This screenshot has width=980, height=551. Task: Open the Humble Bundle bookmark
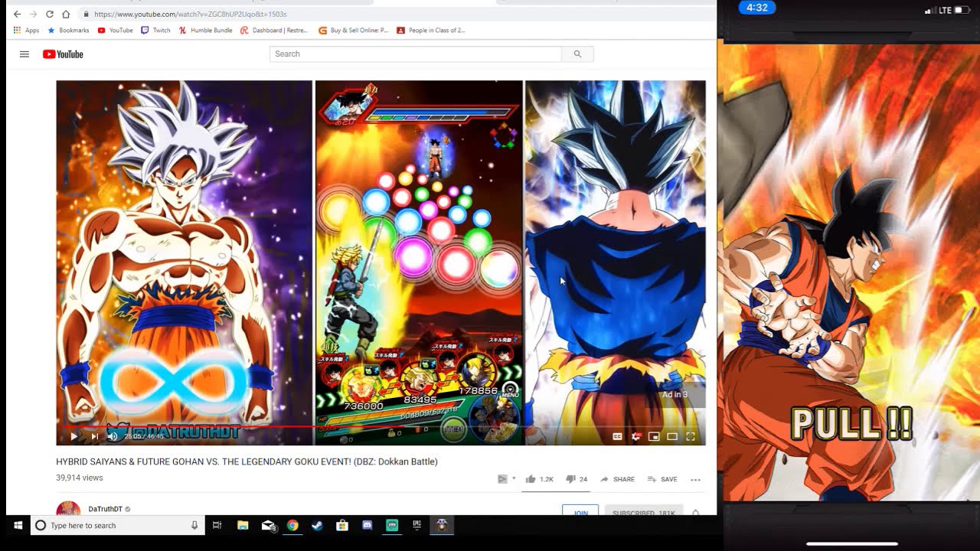click(205, 31)
